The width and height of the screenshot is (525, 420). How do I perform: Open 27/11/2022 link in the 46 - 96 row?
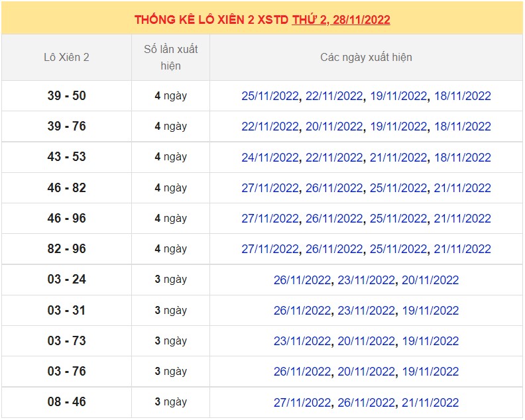[270, 219]
